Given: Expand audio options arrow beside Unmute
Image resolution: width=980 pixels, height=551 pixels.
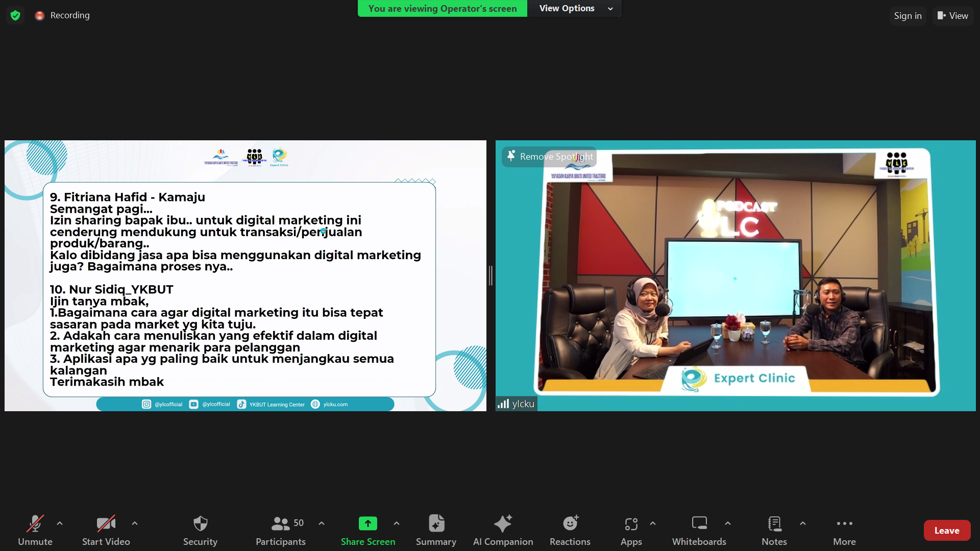Looking at the screenshot, I should pos(60,523).
